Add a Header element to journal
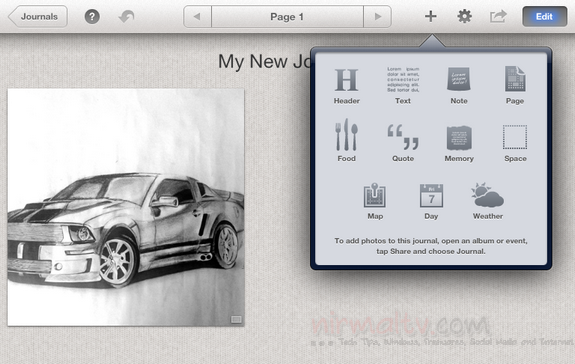The image size is (575, 364). pyautogui.click(x=347, y=86)
